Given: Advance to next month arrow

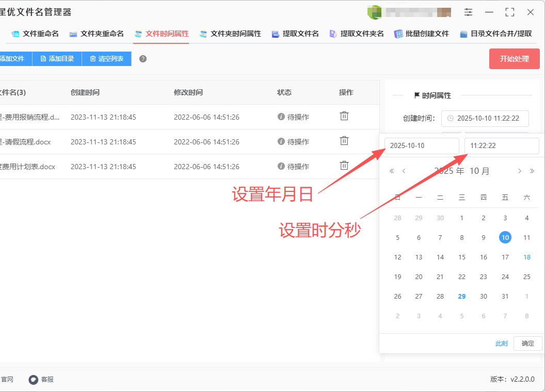Looking at the screenshot, I should [x=520, y=171].
